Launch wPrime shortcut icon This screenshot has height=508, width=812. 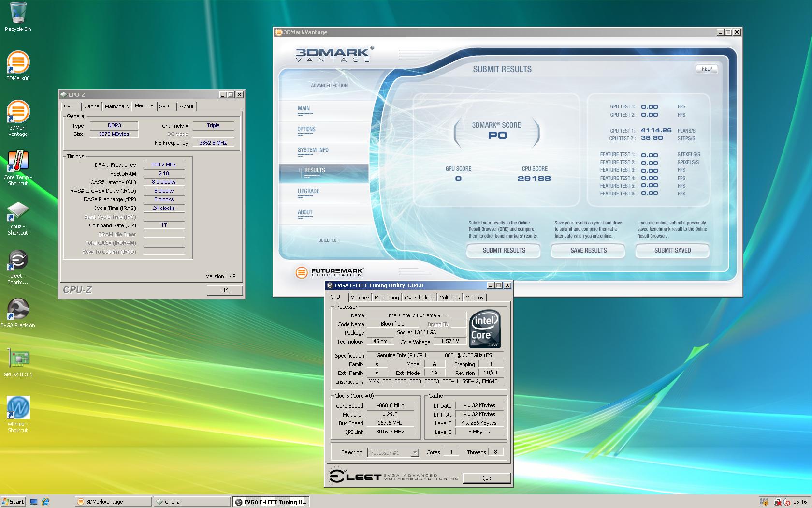pyautogui.click(x=18, y=414)
